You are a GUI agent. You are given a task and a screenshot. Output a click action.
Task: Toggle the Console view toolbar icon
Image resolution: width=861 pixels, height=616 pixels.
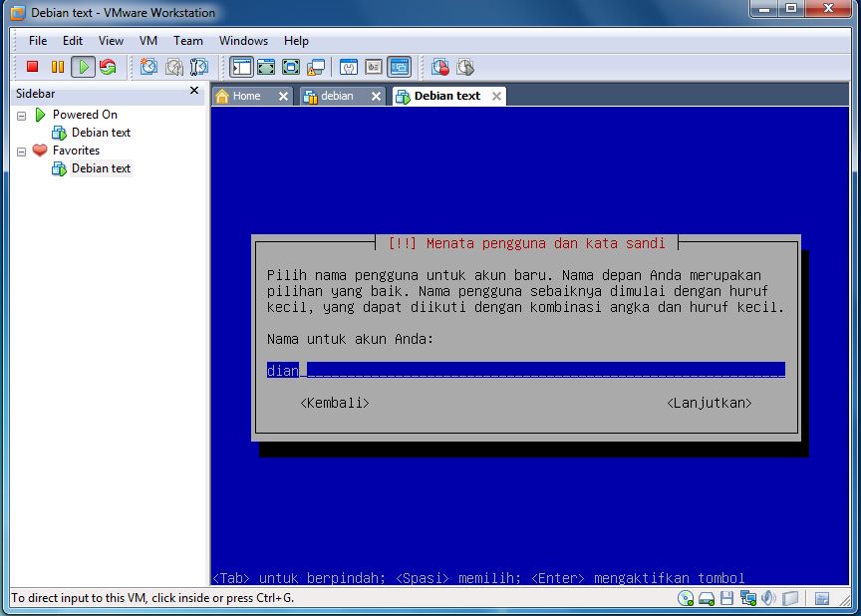click(x=400, y=67)
